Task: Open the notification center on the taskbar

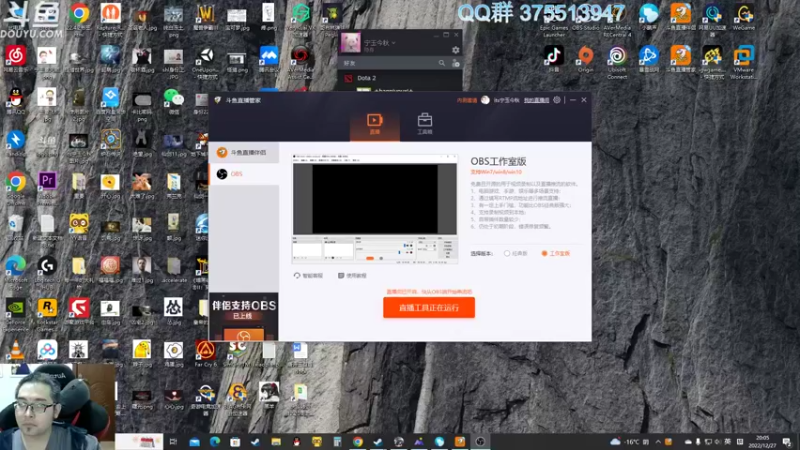Action: 787,441
